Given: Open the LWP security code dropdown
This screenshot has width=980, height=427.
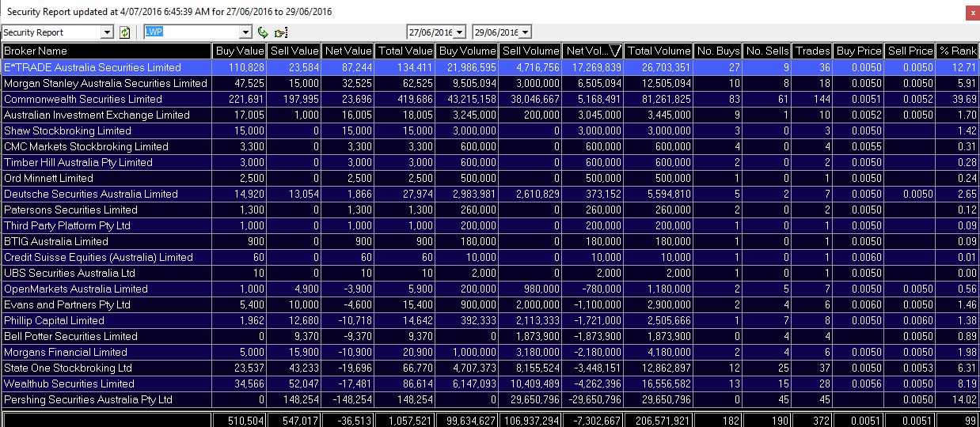Looking at the screenshot, I should click(x=245, y=32).
